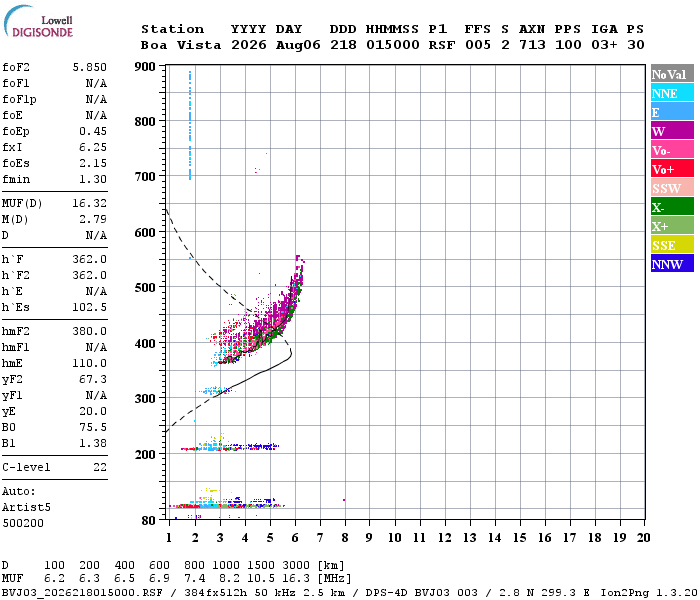
Task: Click frequency axis label 10
Action: tap(394, 538)
